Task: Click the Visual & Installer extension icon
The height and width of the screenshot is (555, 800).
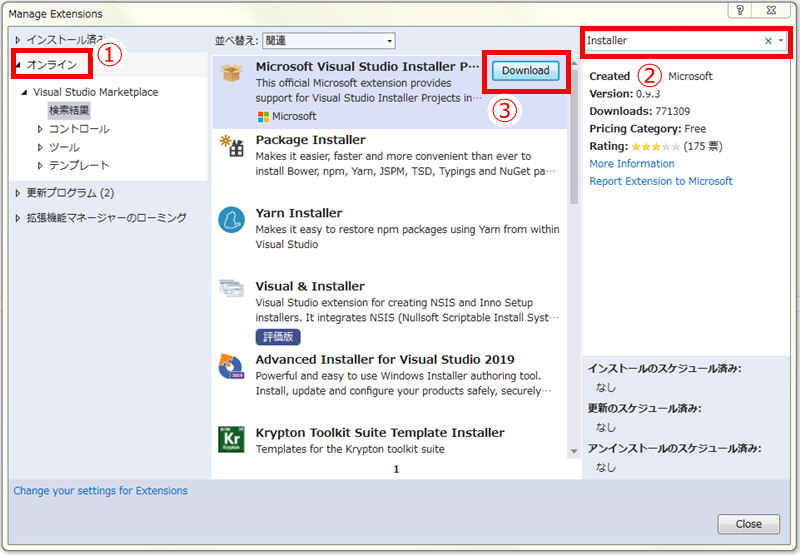Action: pyautogui.click(x=231, y=288)
